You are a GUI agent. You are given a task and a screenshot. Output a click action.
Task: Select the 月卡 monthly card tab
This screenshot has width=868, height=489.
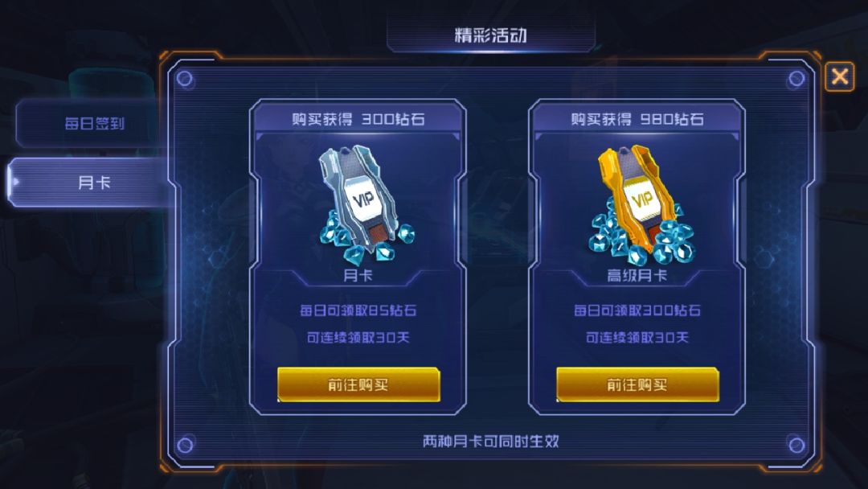pos(92,183)
